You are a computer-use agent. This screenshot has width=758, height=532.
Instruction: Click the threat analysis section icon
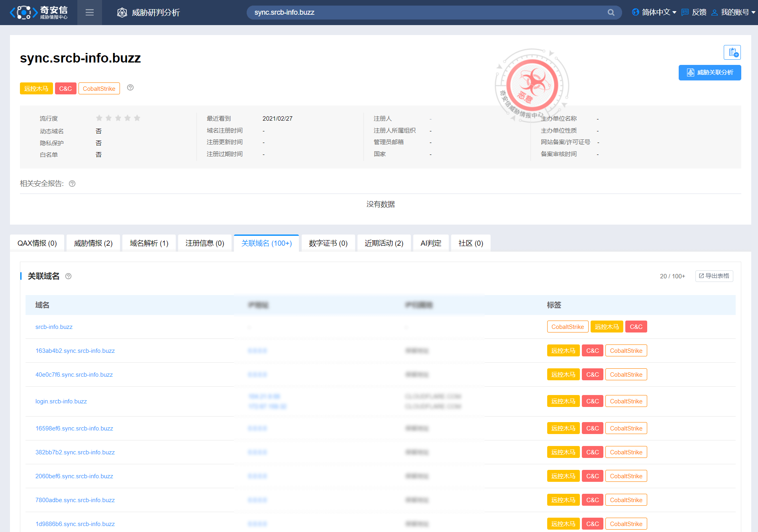coord(122,12)
